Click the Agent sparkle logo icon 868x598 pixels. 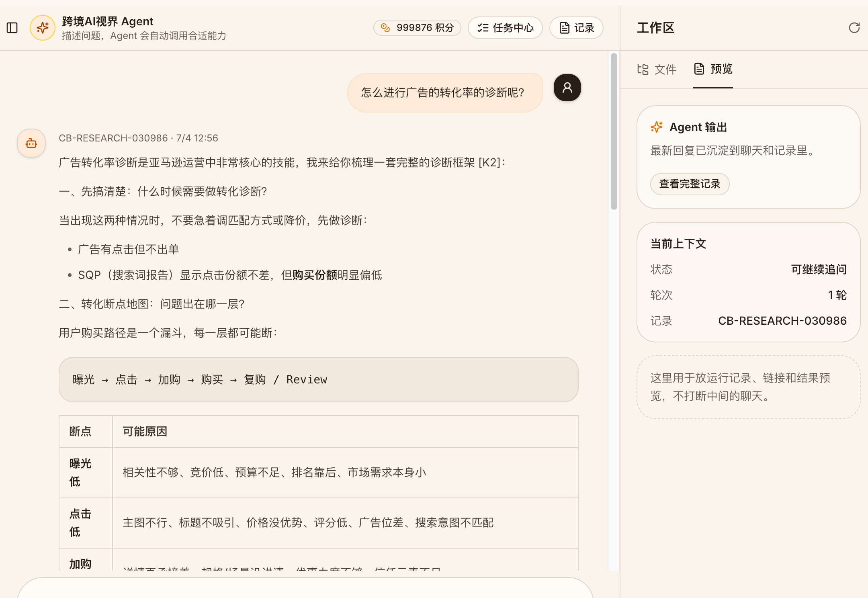coord(43,28)
